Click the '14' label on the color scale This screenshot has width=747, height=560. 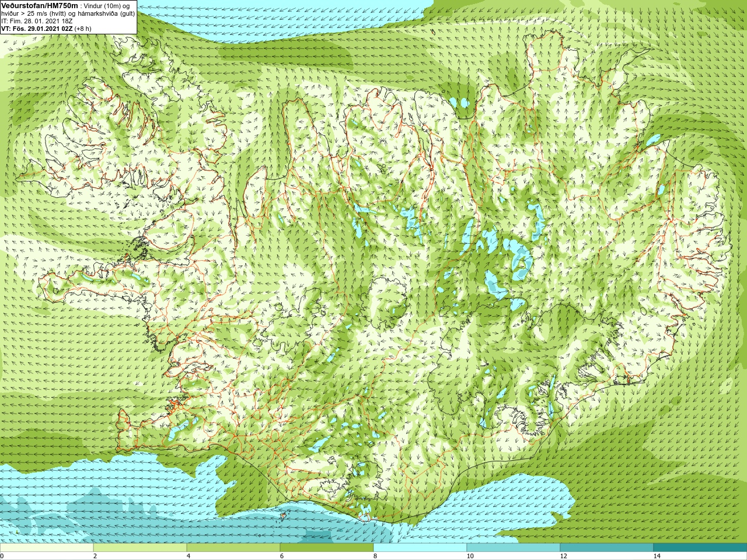click(x=657, y=556)
